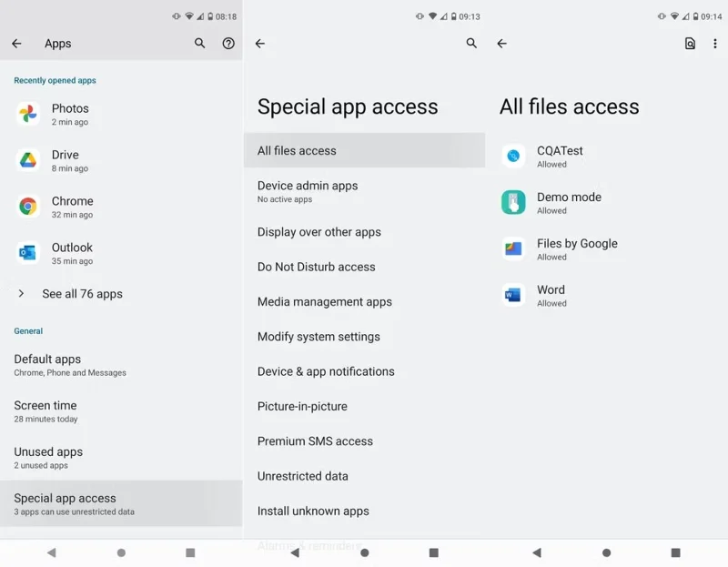
Task: Open the overflow menu on All files access screen
Action: (x=715, y=43)
